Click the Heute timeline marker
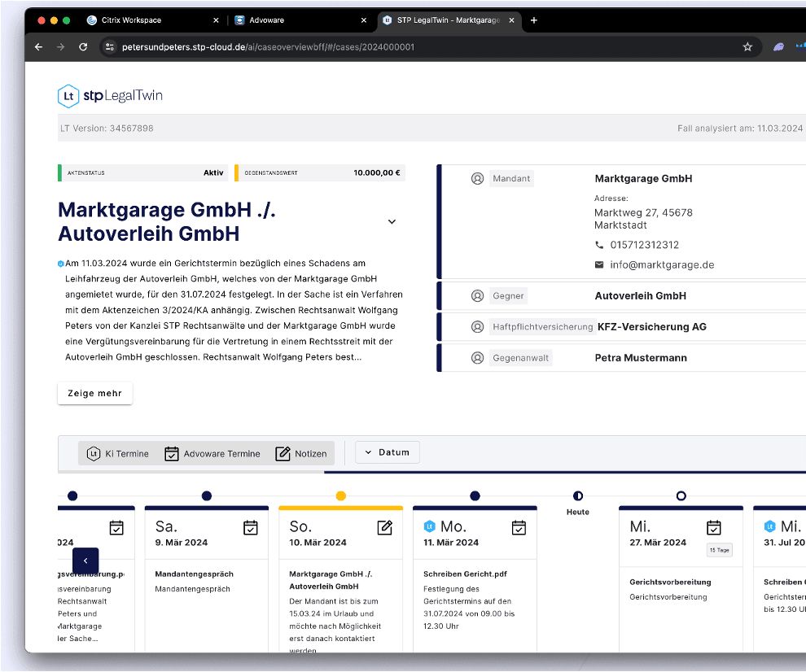 tap(578, 496)
